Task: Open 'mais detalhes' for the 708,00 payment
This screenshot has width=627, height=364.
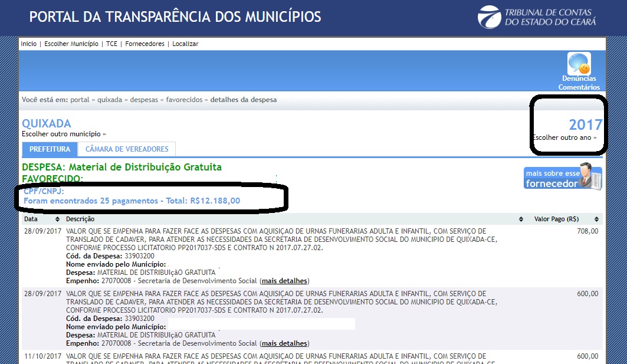Action: 285,281
